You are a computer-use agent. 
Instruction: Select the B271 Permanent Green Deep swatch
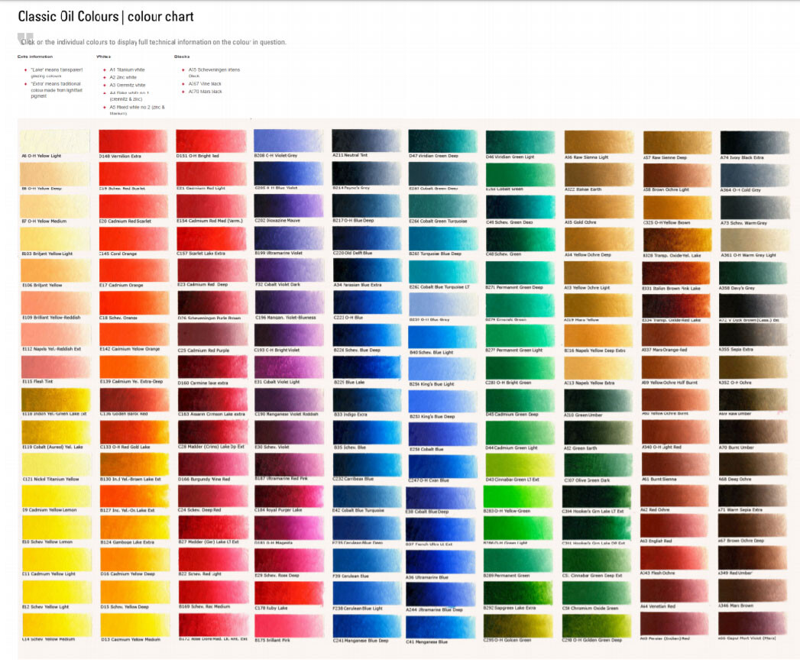click(x=520, y=273)
